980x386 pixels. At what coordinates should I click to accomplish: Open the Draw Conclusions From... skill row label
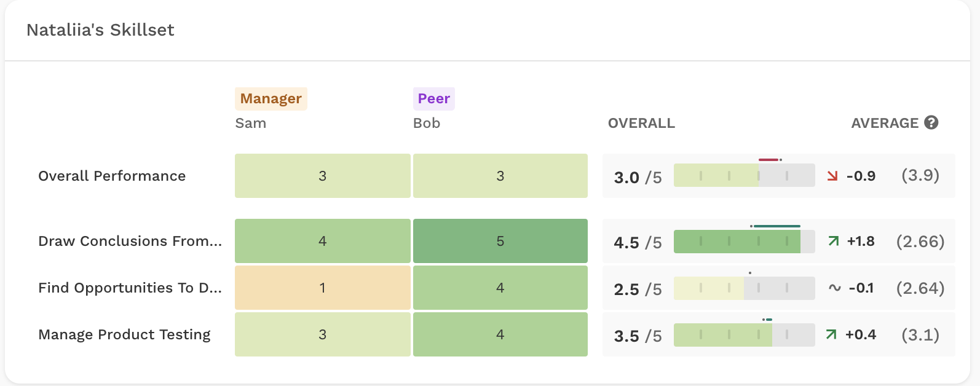(x=130, y=241)
